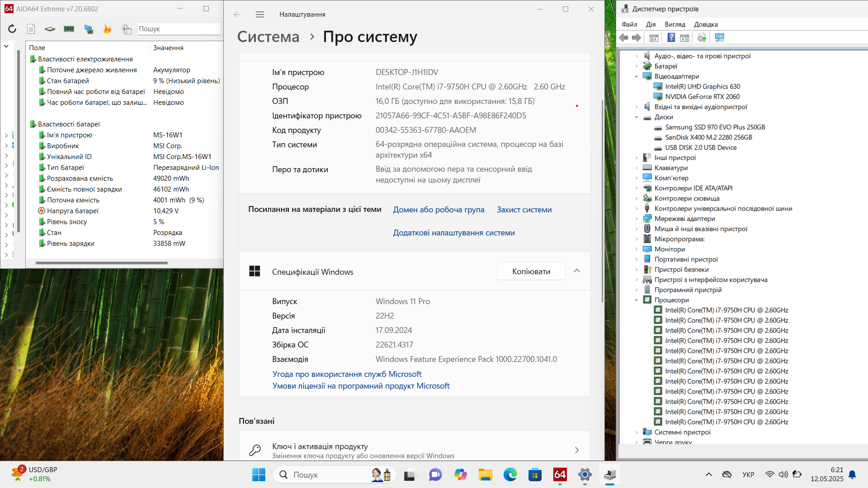Click the Device Manager print icon

pyautogui.click(x=702, y=38)
